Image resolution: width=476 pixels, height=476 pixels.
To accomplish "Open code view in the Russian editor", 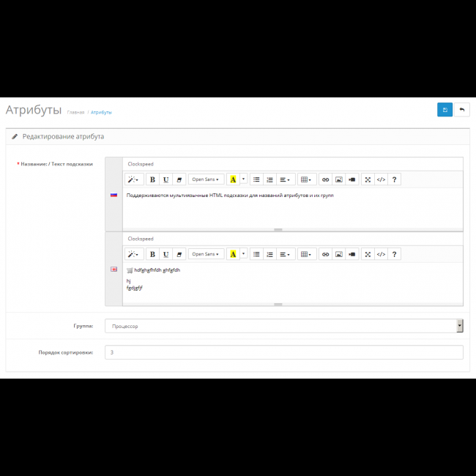I will click(381, 179).
